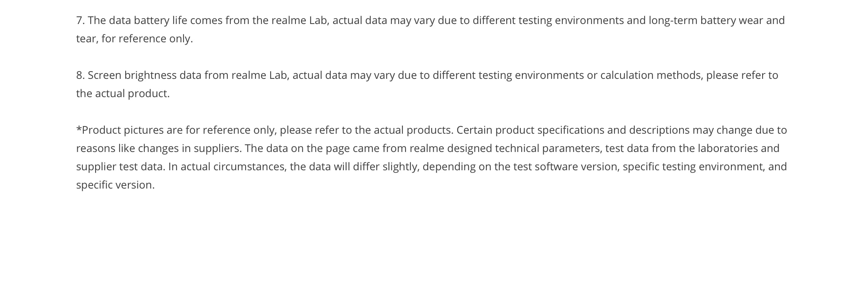Click footnote 8 starting "Screen brightness data"
This screenshot has height=291, width=868.
(427, 84)
